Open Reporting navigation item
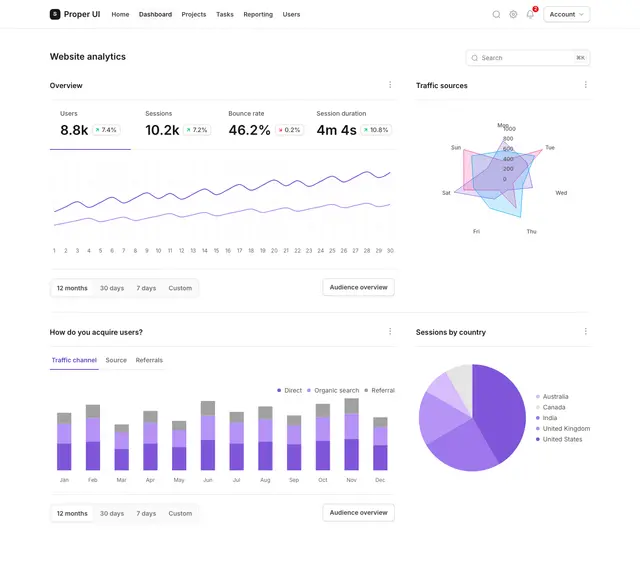Screen dimensions: 640x566 click(x=258, y=14)
